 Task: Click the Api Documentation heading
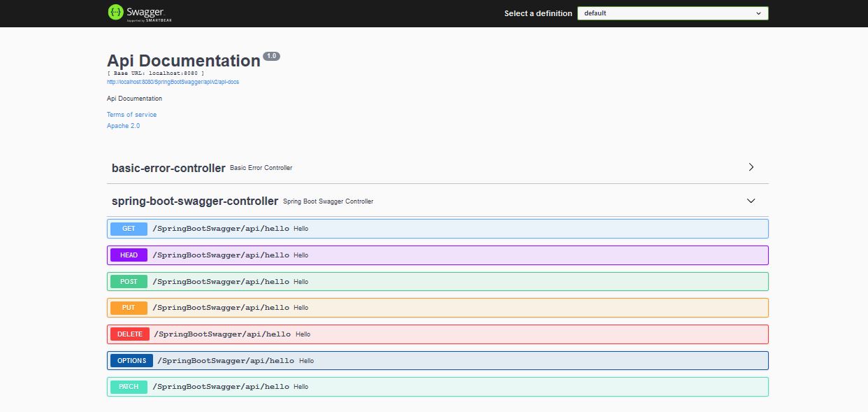(x=183, y=61)
